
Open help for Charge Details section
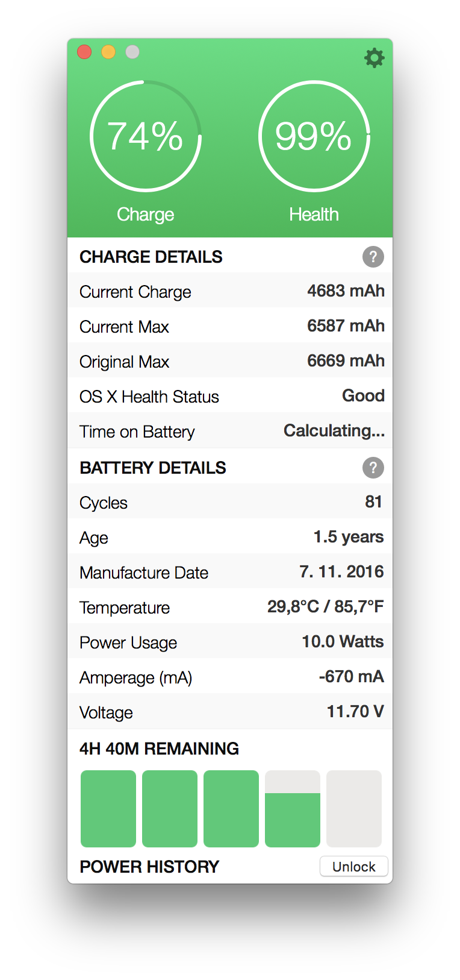(373, 257)
